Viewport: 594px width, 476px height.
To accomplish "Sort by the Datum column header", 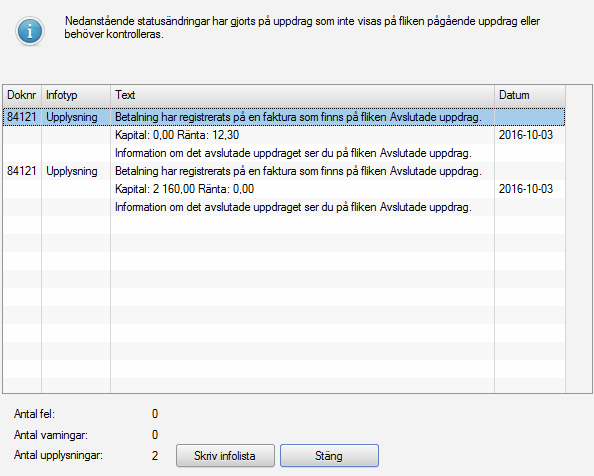I will [x=530, y=95].
